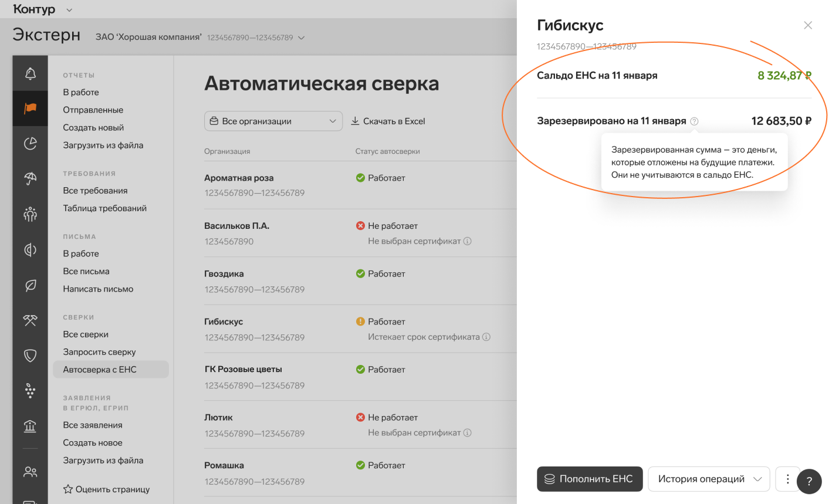Click the 8 324,87 ₽ balance amount
This screenshot has height=504, width=832.
(x=784, y=75)
